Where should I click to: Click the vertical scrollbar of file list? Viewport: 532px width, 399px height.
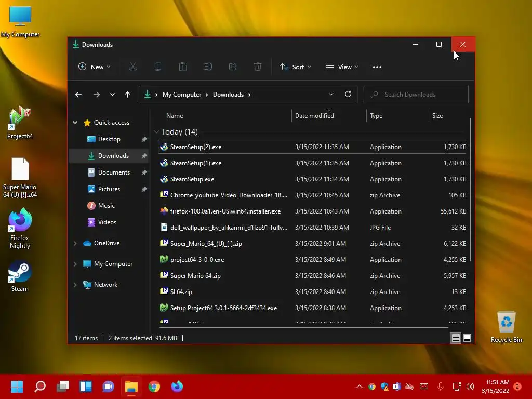471,190
